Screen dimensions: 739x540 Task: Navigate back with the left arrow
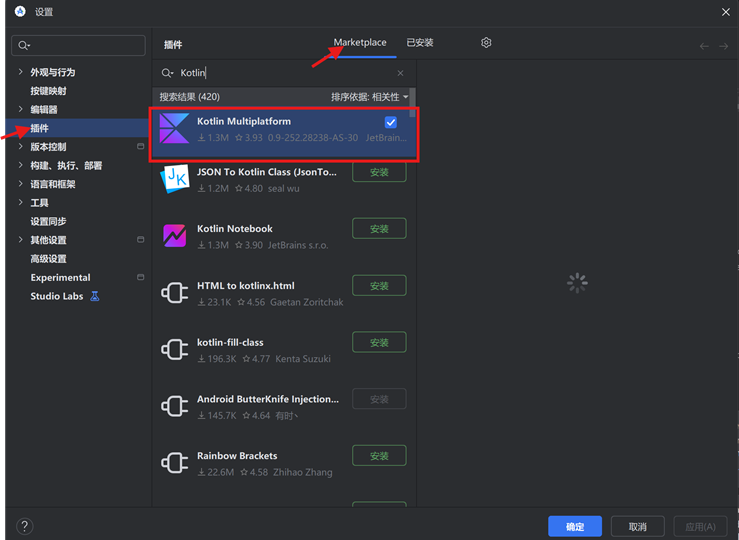(x=704, y=46)
